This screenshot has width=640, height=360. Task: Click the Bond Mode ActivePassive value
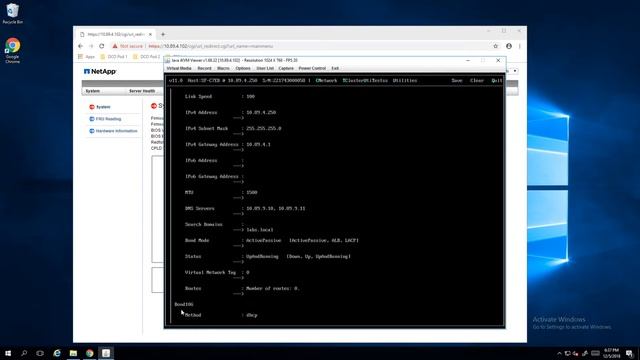click(264, 240)
